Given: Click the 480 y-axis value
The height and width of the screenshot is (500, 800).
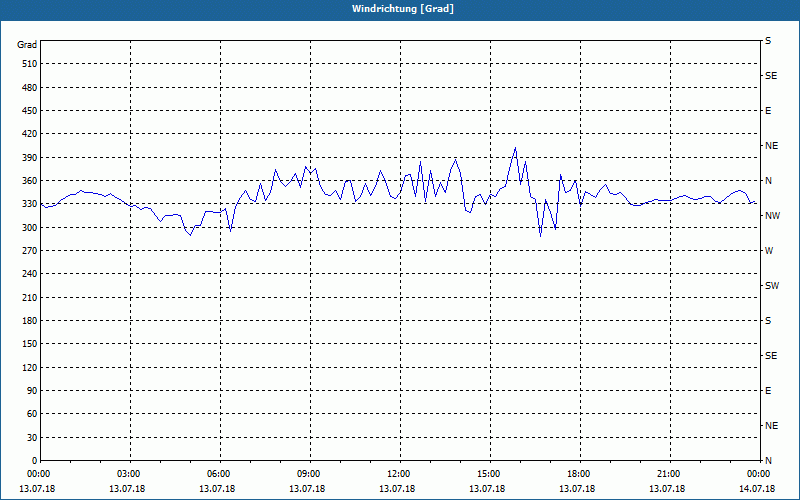Looking at the screenshot, I should tap(30, 88).
